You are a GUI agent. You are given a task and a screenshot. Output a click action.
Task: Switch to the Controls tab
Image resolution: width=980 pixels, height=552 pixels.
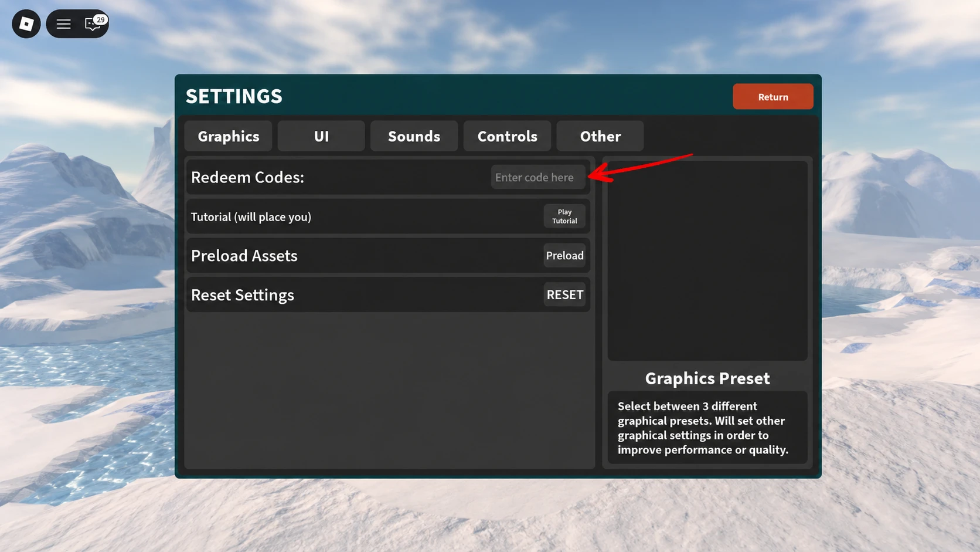click(x=507, y=136)
